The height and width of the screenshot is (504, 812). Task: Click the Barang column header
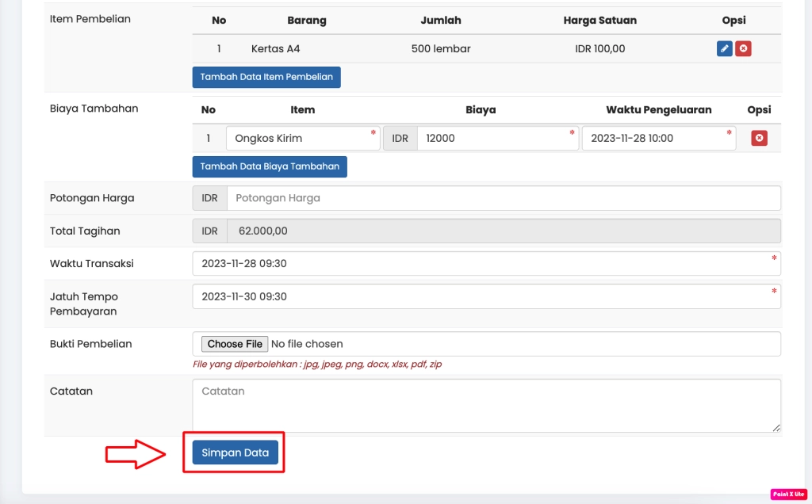point(306,21)
